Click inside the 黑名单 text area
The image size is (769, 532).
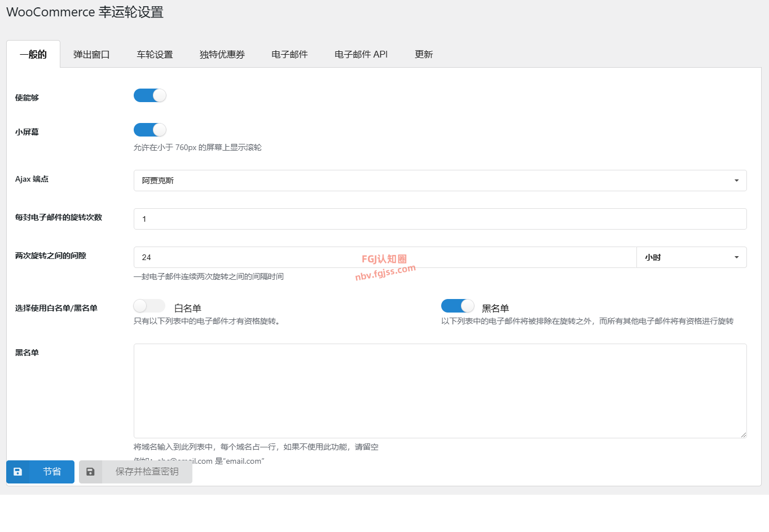point(440,390)
